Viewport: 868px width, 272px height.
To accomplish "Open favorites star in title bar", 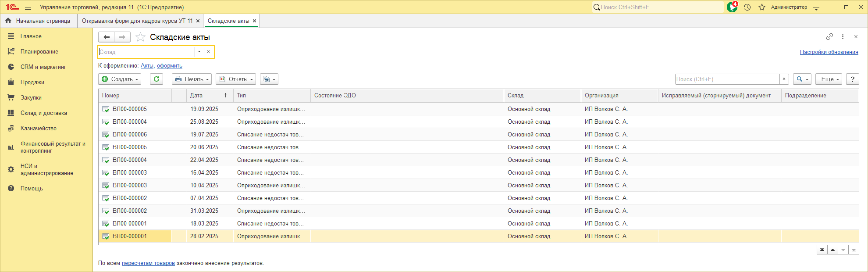I will [762, 7].
